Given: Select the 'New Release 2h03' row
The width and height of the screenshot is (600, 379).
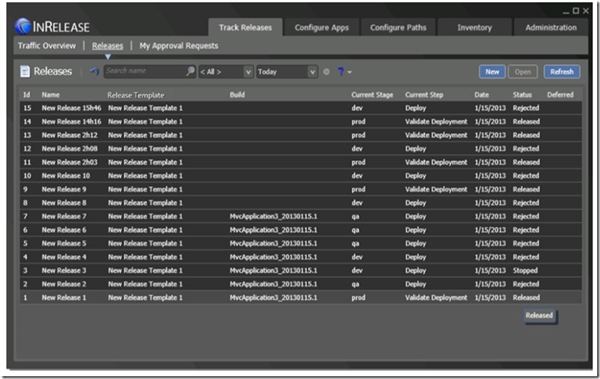Looking at the screenshot, I should [x=301, y=162].
